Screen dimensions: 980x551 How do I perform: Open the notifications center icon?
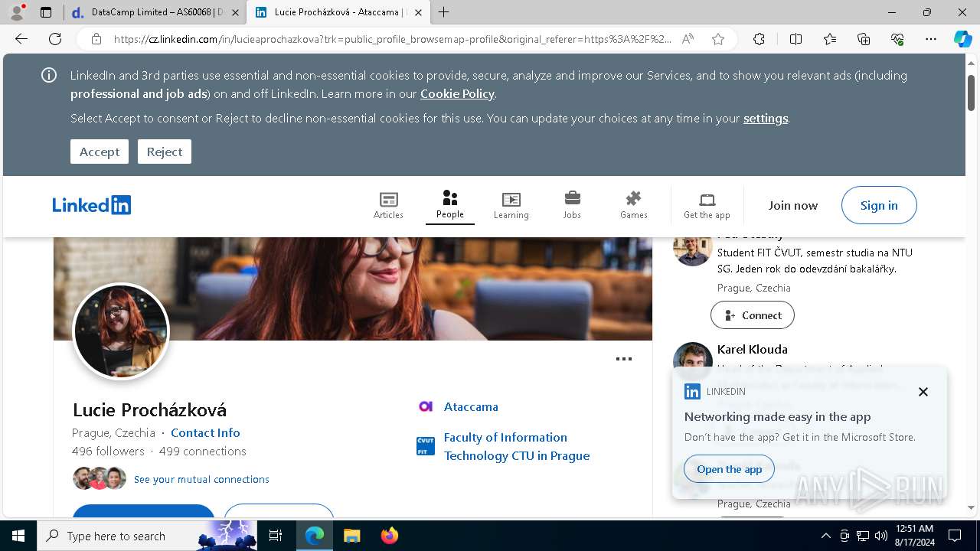click(x=955, y=536)
